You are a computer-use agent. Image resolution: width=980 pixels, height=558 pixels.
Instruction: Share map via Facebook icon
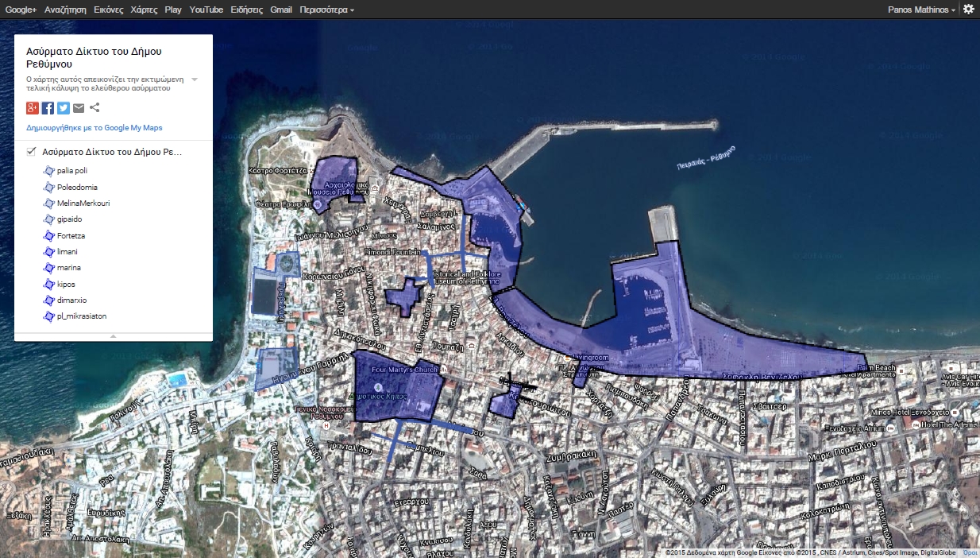tap(48, 108)
